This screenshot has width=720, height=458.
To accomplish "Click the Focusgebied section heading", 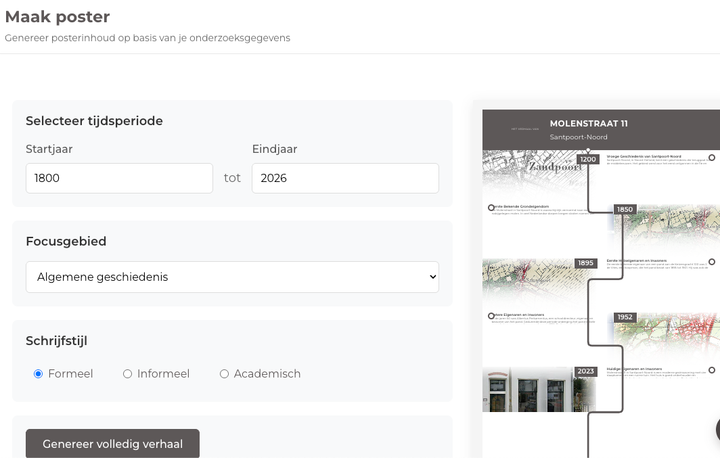I will (66, 241).
